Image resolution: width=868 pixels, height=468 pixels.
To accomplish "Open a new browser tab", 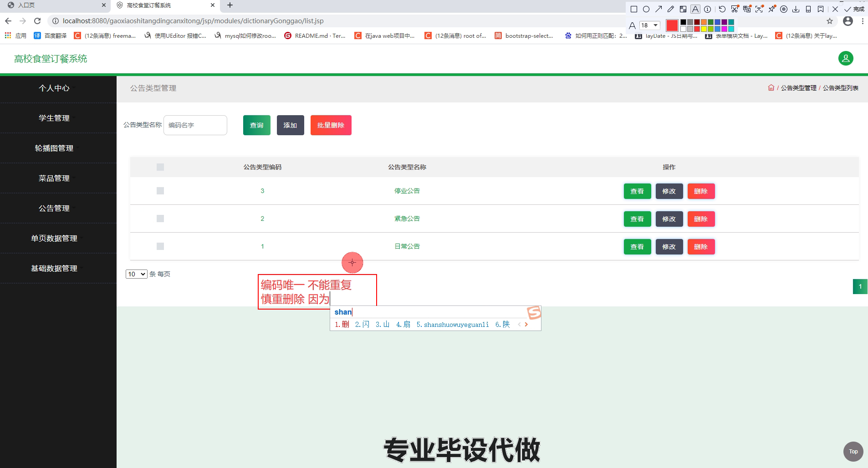I will pyautogui.click(x=230, y=5).
